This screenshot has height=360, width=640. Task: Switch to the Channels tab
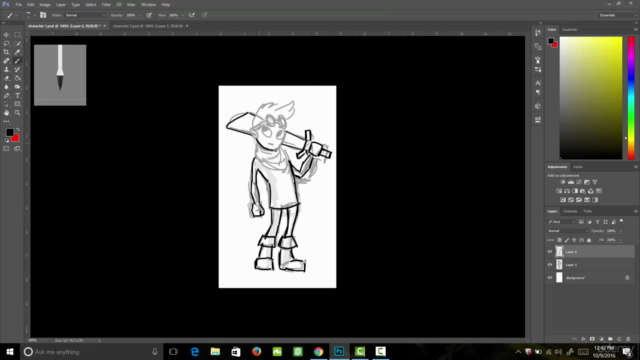pyautogui.click(x=570, y=211)
